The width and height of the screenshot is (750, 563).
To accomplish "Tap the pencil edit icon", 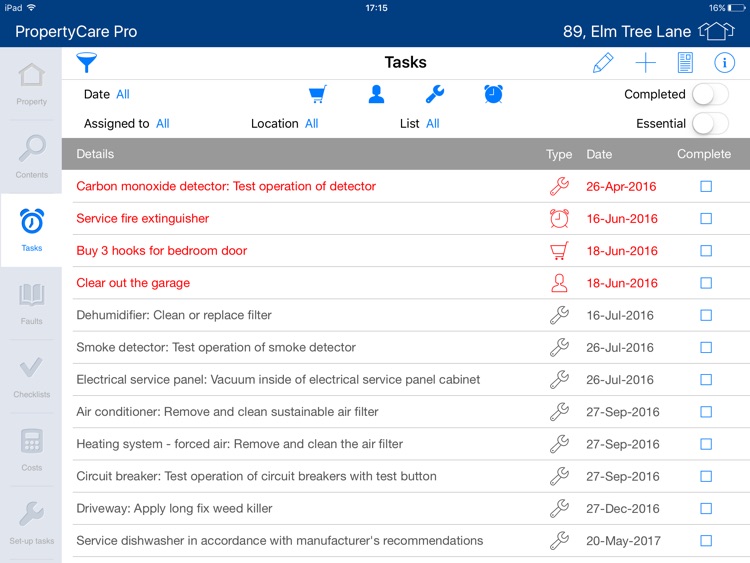I will pos(603,63).
